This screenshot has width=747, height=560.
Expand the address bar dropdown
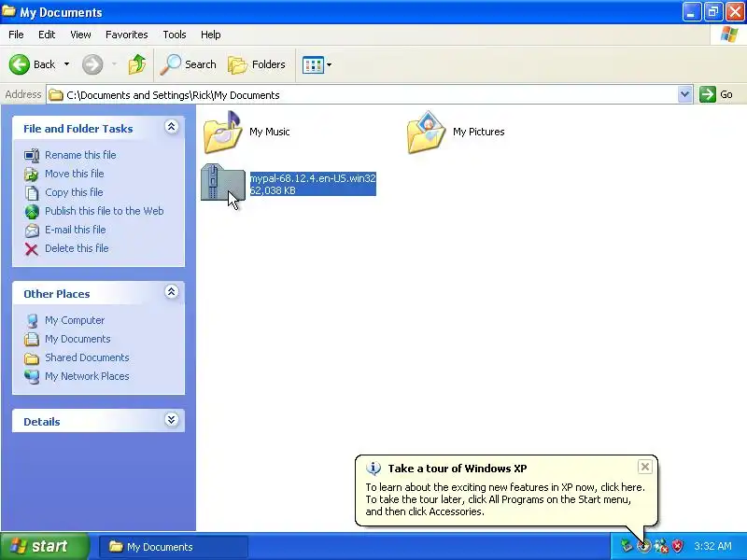coord(684,94)
